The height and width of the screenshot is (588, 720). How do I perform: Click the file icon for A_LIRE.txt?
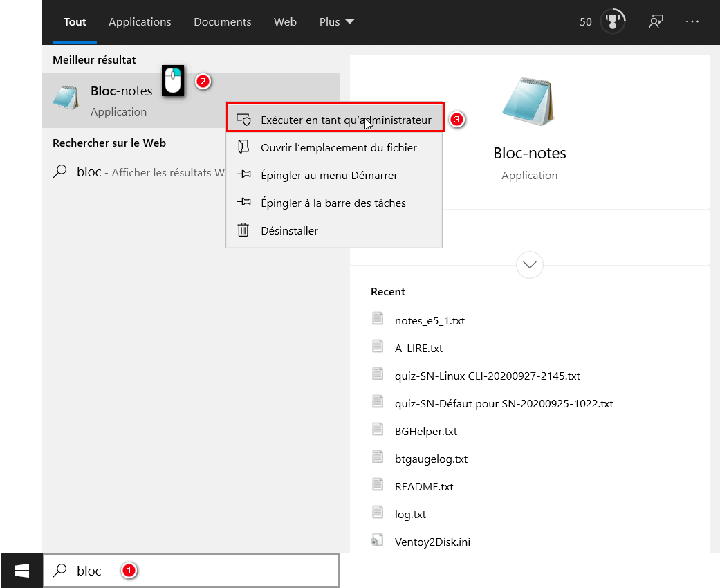tap(378, 345)
